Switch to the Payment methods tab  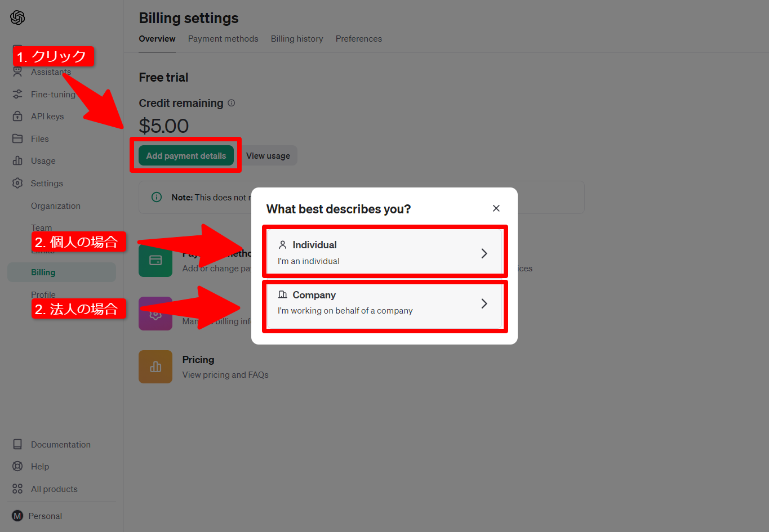(x=223, y=39)
